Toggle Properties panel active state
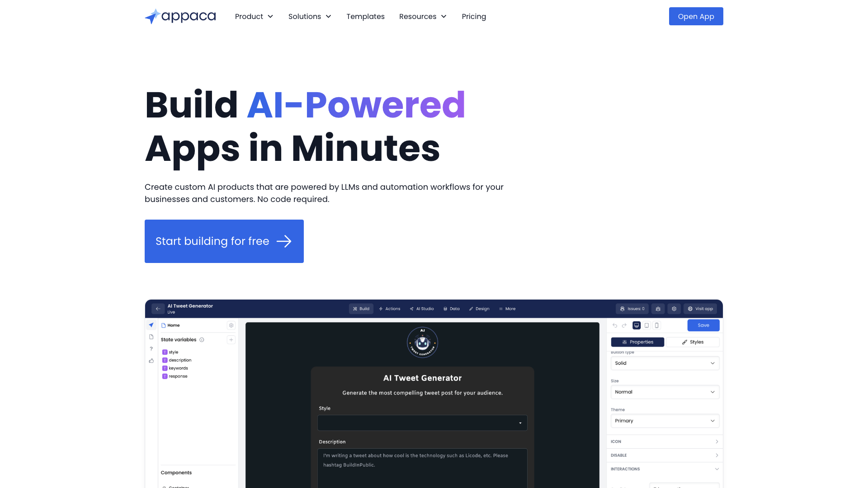868x488 pixels. click(637, 342)
